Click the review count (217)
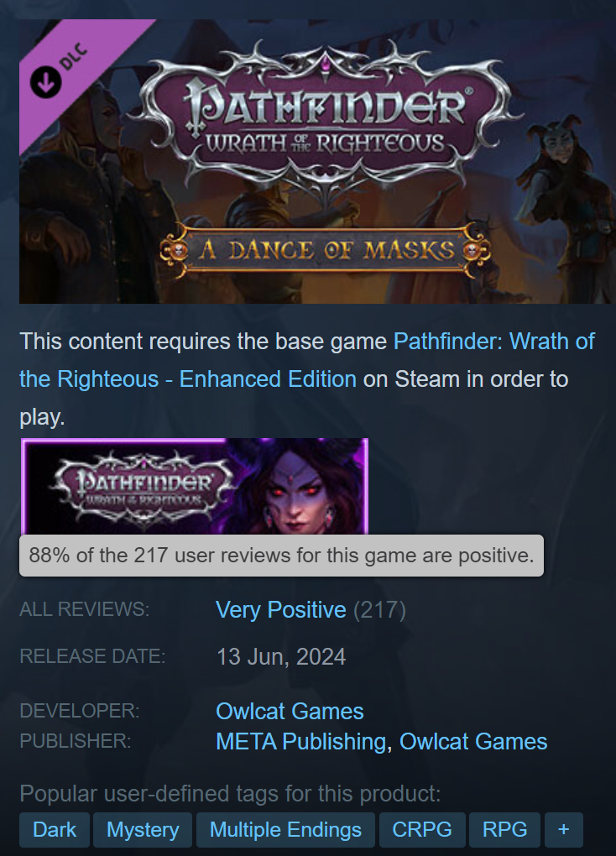 point(379,610)
